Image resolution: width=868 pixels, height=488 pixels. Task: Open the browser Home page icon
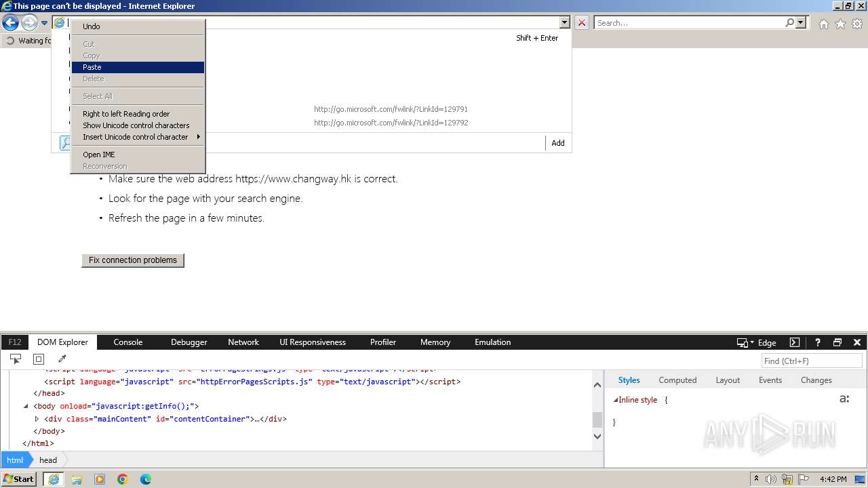pos(823,24)
